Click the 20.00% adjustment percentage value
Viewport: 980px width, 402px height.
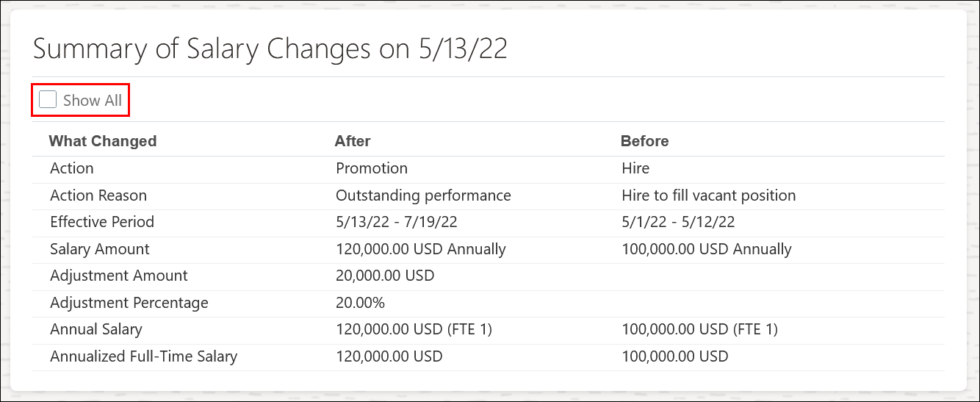(x=360, y=303)
